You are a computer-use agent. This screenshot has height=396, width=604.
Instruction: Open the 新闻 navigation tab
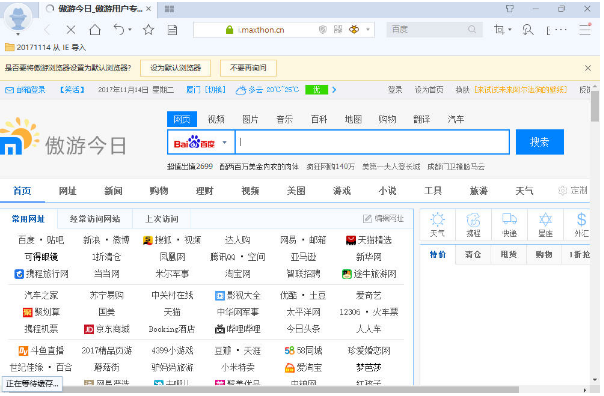coord(113,191)
